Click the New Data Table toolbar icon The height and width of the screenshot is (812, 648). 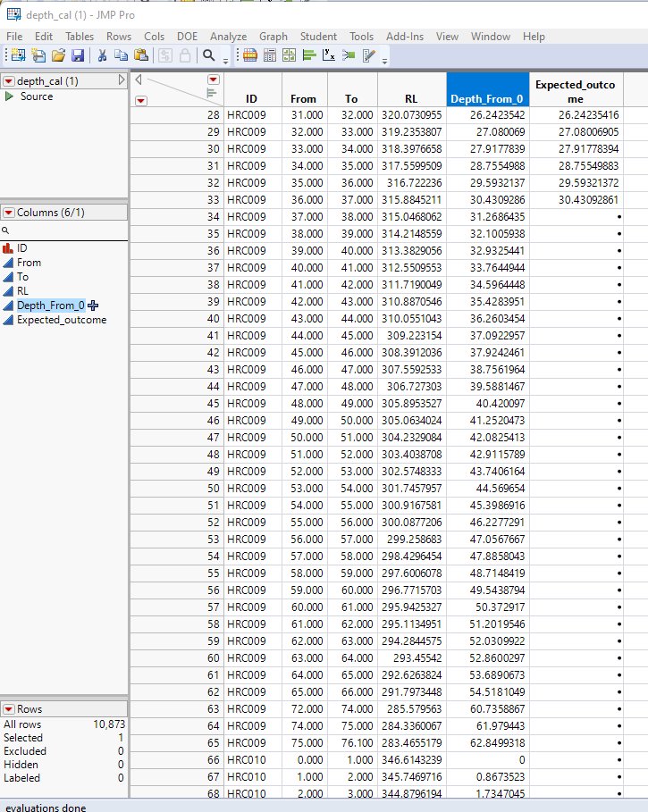[x=19, y=55]
